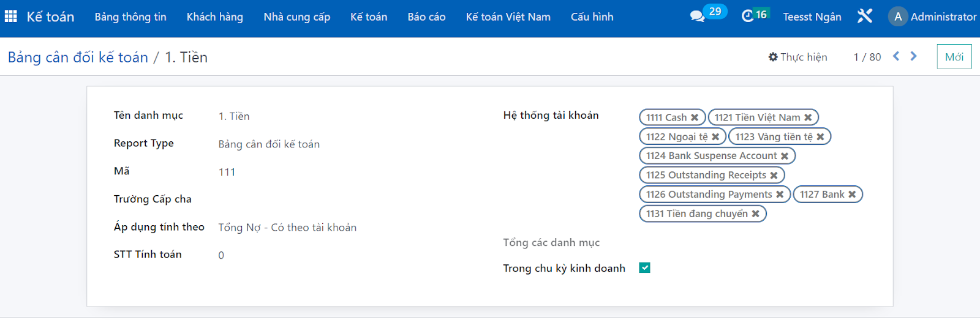Remove the 1111 Cash tag
This screenshot has height=331, width=980.
pos(695,117)
